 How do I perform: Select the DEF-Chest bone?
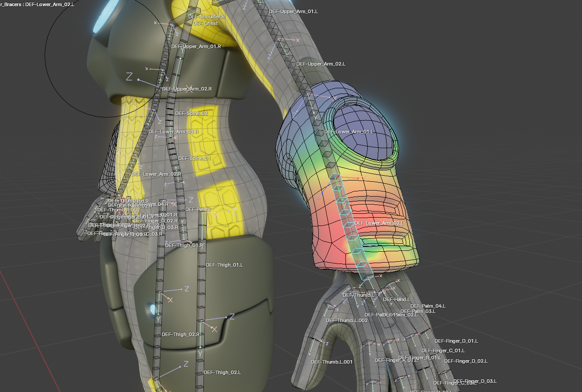click(x=205, y=23)
